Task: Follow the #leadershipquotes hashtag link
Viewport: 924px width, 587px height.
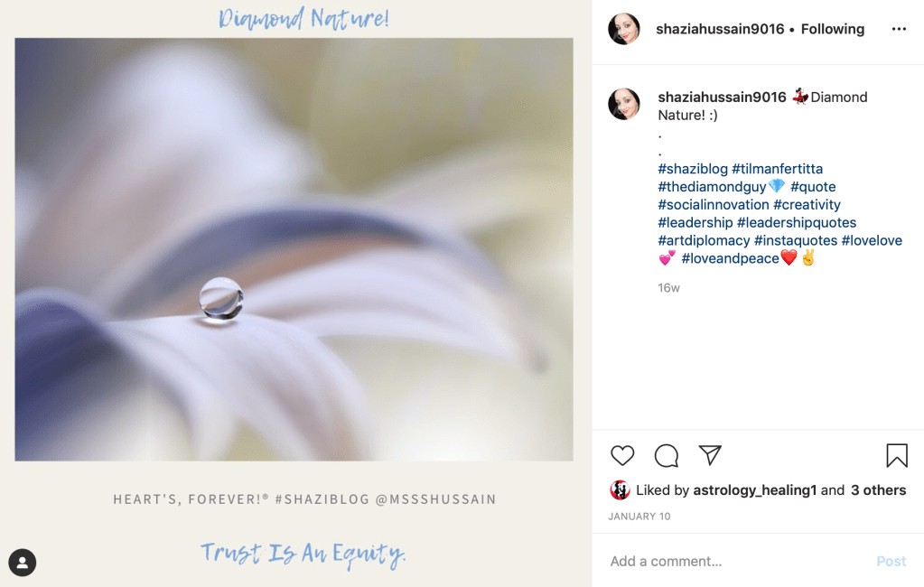Action: tap(797, 223)
